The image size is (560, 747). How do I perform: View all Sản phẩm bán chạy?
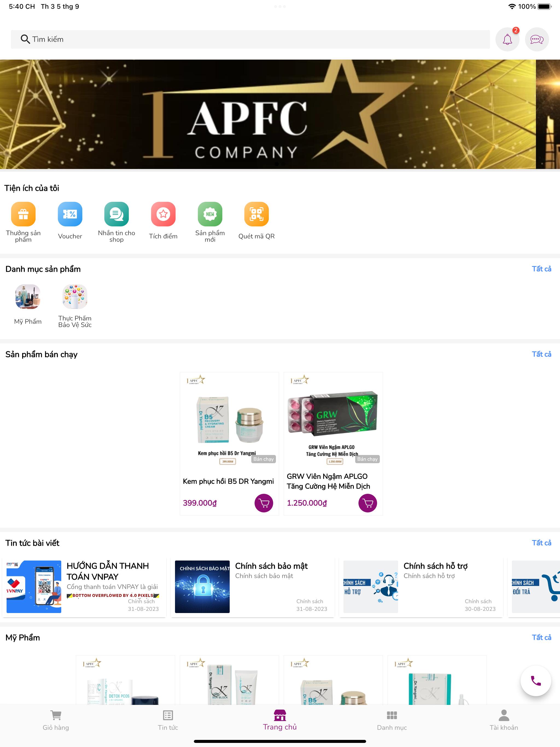tap(541, 354)
